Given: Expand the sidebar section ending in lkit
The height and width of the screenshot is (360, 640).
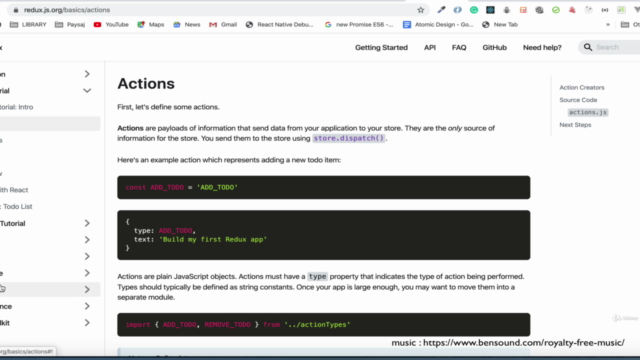Looking at the screenshot, I should coord(87,323).
